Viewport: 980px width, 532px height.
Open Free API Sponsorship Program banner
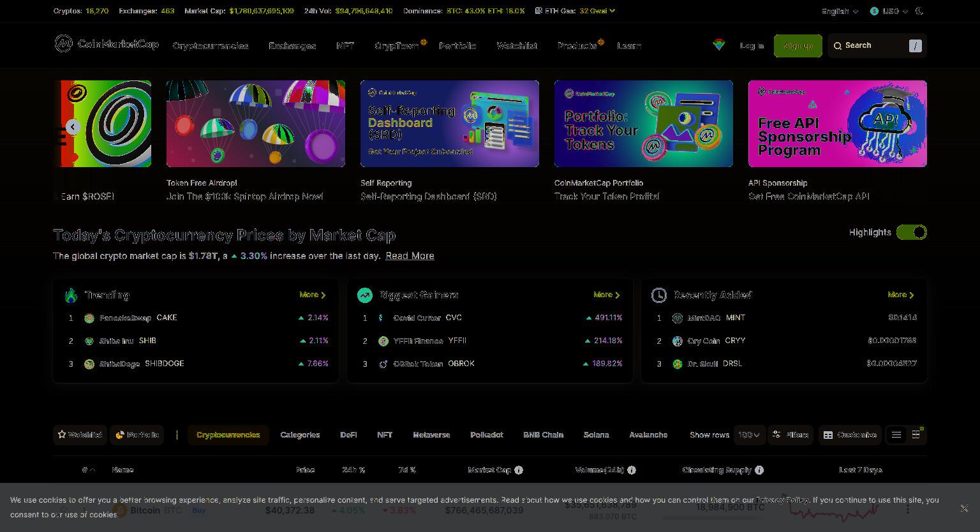[838, 124]
